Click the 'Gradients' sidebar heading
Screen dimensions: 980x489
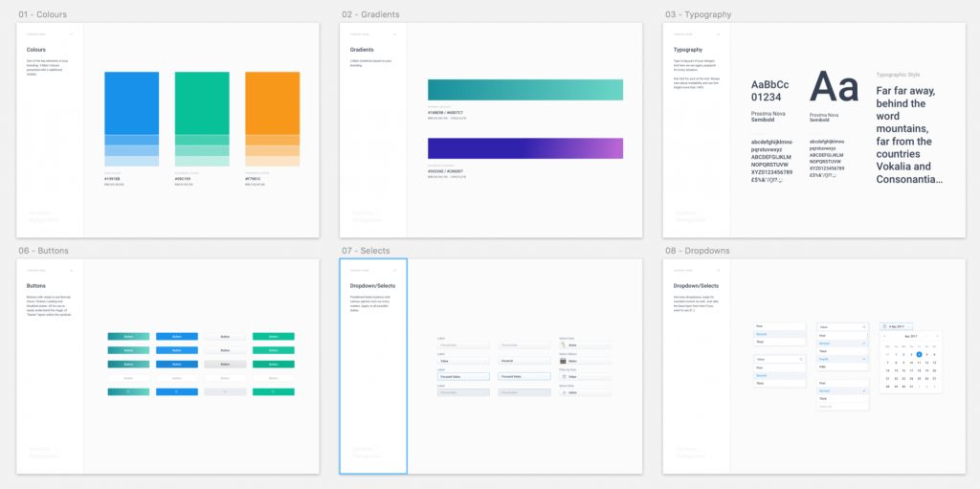click(x=362, y=50)
